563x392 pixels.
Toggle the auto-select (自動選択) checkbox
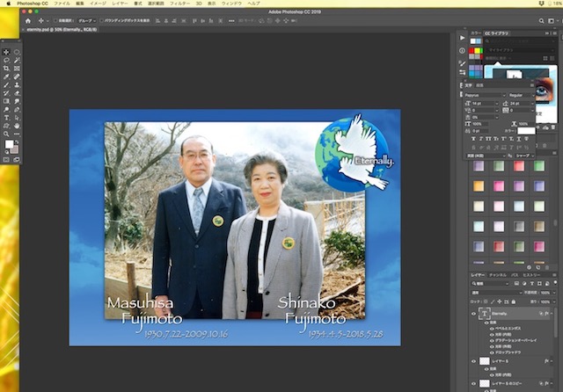point(55,21)
